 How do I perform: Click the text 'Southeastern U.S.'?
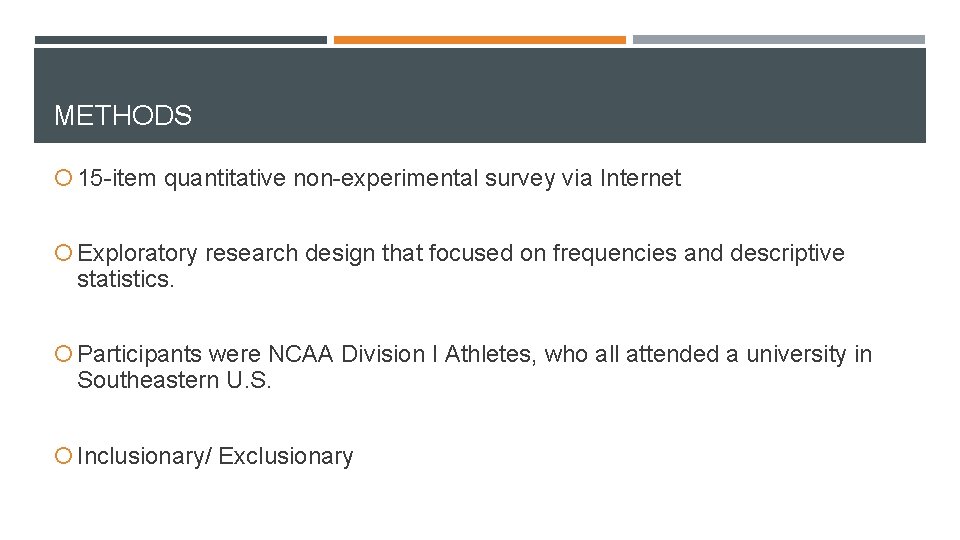(174, 380)
